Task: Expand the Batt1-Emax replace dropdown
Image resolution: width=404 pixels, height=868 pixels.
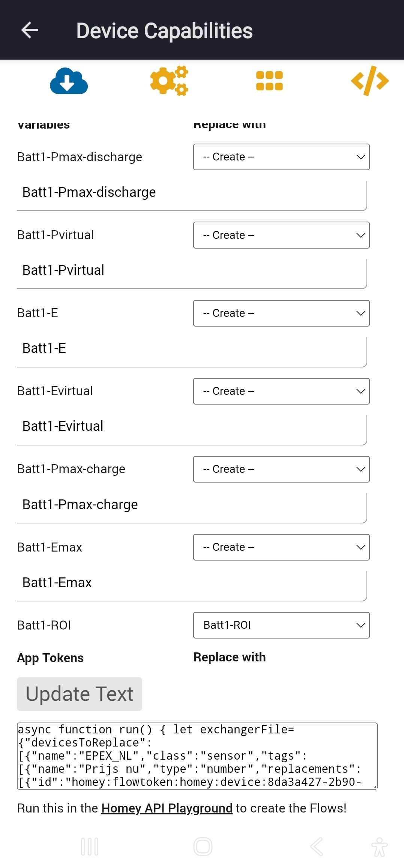Action: tap(281, 547)
